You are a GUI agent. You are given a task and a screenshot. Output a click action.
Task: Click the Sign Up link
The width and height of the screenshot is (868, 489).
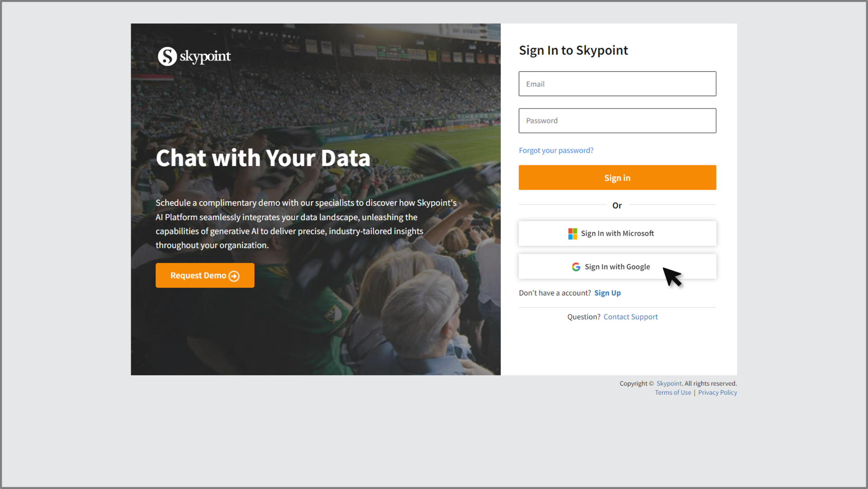point(607,293)
